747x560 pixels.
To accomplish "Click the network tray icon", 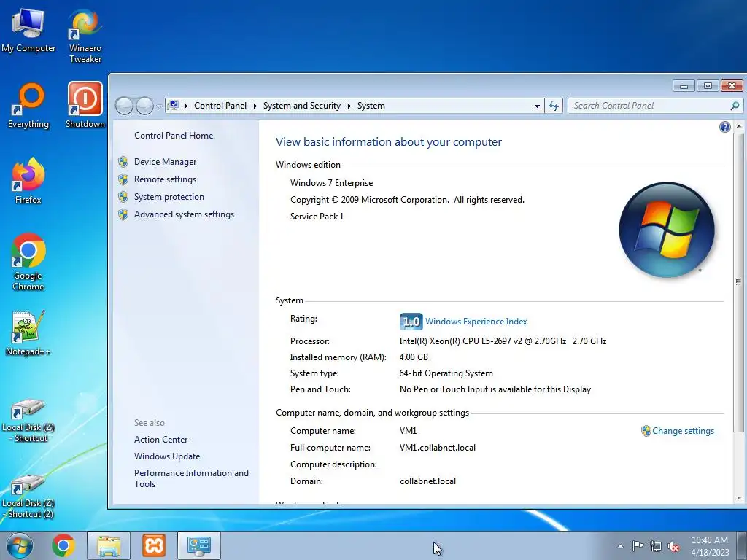I will (x=656, y=546).
